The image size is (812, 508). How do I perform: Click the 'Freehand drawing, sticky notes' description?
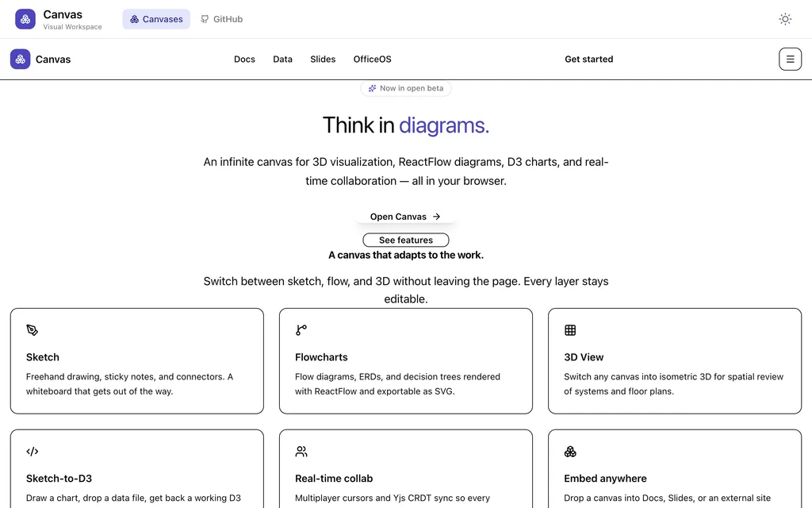point(129,384)
